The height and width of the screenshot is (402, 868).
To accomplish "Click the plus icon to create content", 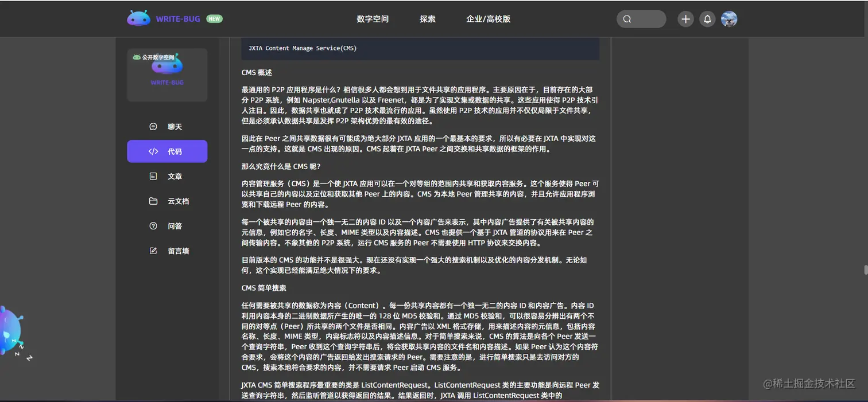I will [685, 19].
